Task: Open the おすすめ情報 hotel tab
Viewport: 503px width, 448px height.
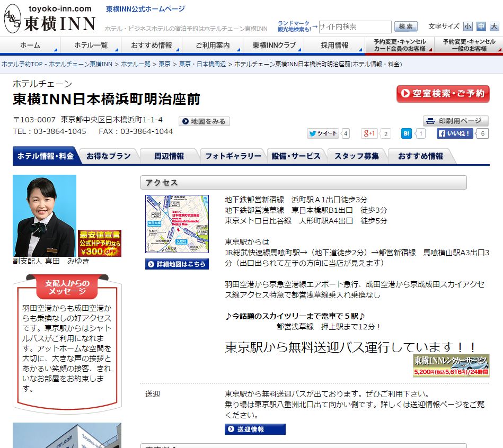Action: 420,156
